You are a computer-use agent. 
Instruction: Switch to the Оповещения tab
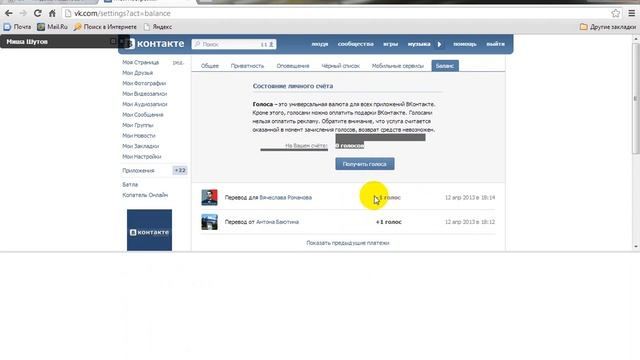coord(293,66)
